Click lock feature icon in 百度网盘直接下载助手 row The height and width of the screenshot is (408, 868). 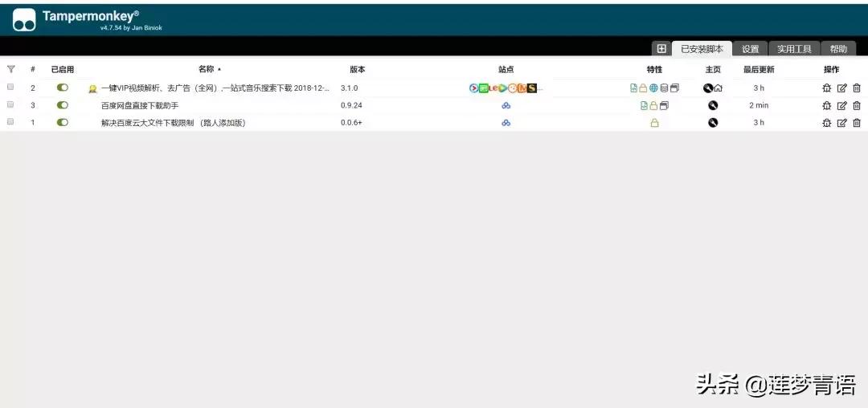click(653, 105)
